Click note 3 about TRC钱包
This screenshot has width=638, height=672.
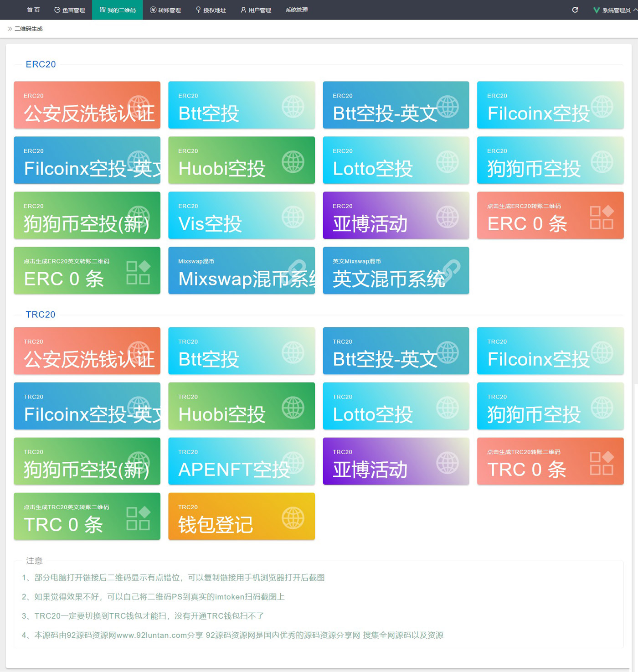(x=143, y=616)
